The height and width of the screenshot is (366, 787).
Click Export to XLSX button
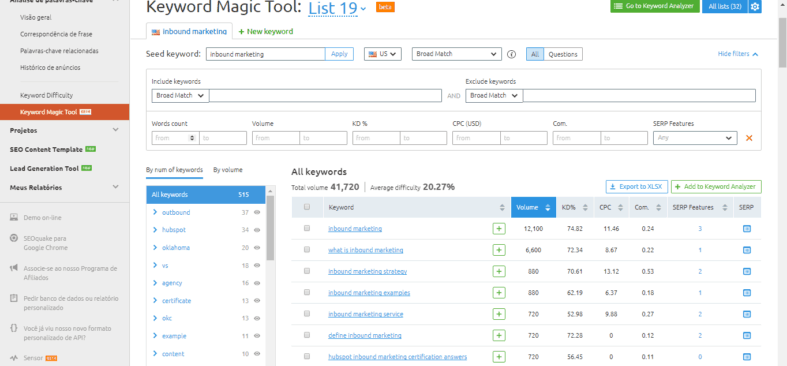(x=636, y=187)
